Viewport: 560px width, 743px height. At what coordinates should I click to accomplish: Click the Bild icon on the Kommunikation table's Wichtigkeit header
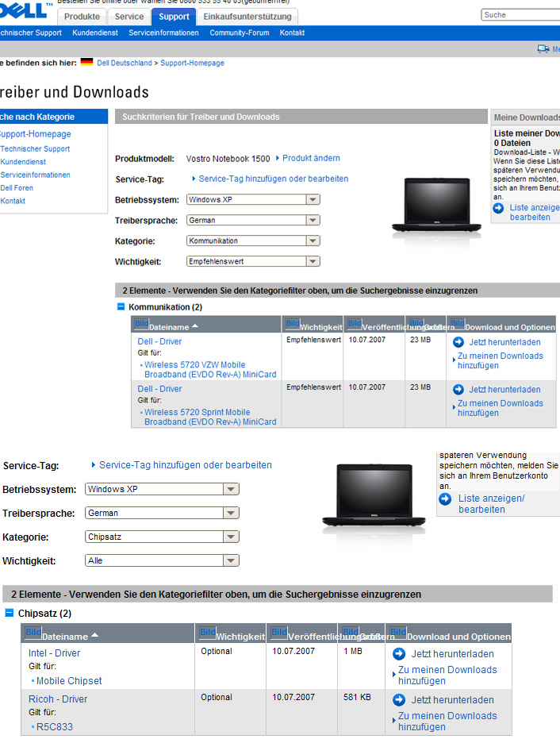(x=293, y=324)
